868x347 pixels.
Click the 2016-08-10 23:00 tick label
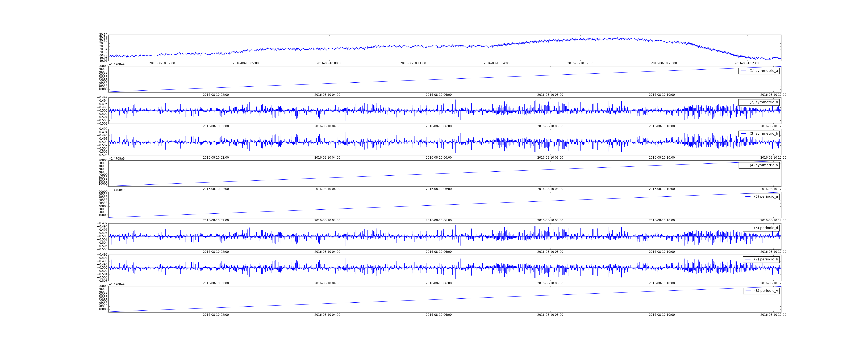pyautogui.click(x=747, y=63)
